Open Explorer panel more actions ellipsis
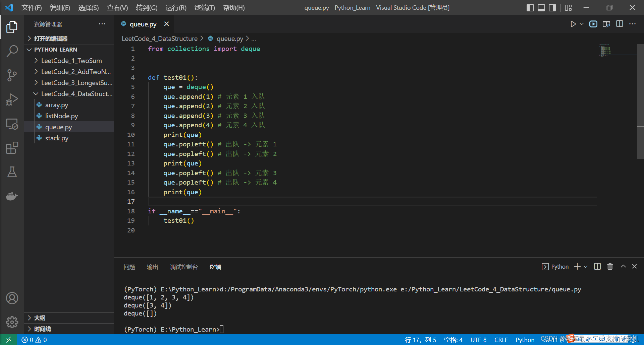 (x=102, y=24)
